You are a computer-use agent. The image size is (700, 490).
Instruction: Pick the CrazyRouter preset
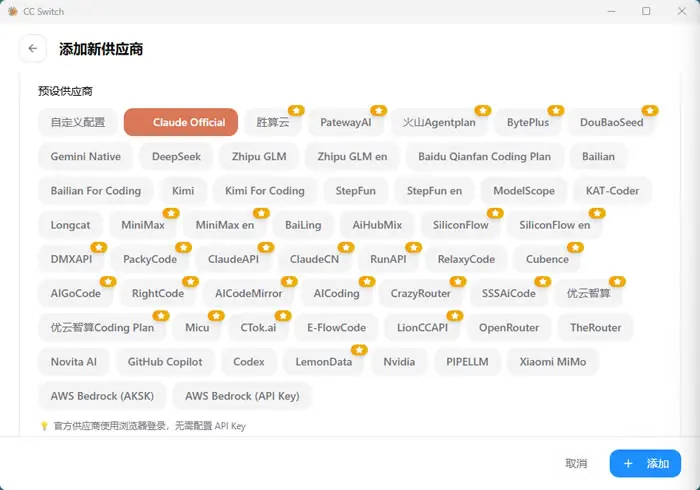tap(421, 293)
